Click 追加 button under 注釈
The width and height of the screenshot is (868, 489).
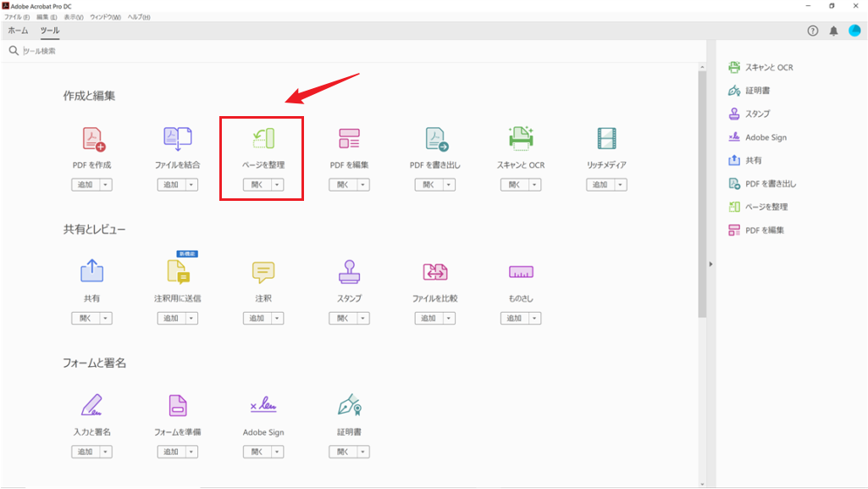coord(257,319)
